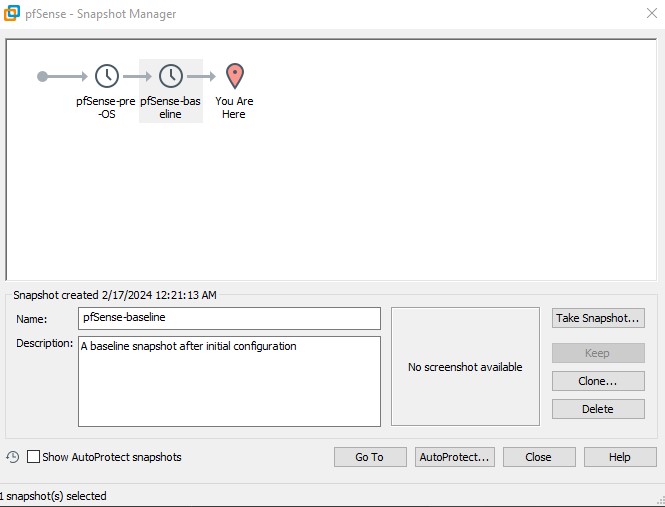Click the snapshot tree starting root dot

coord(42,76)
